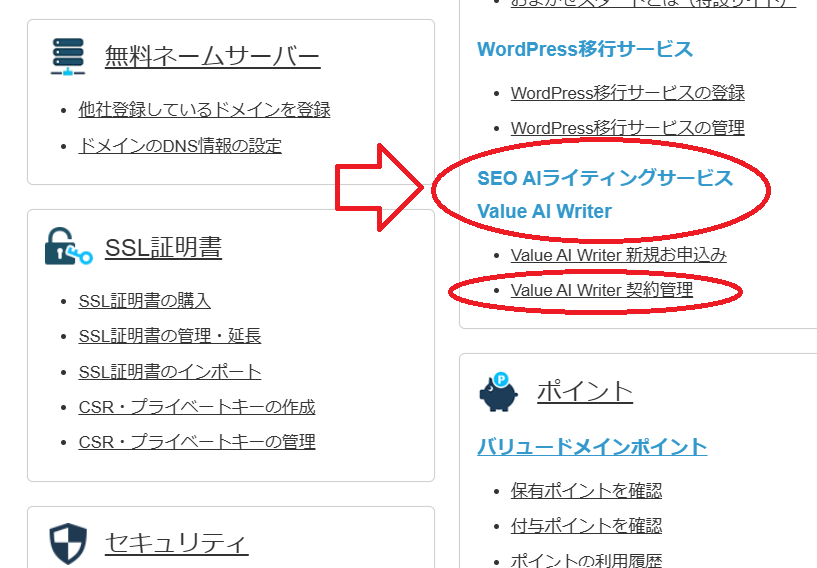Open SSL証明書のインポート link
This screenshot has width=817, height=568.
click(170, 372)
